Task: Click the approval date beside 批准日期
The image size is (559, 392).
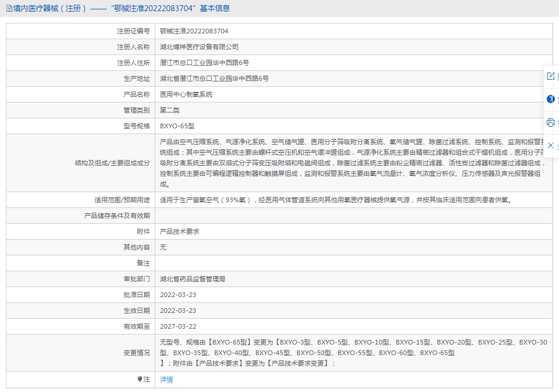Action: 178,295
